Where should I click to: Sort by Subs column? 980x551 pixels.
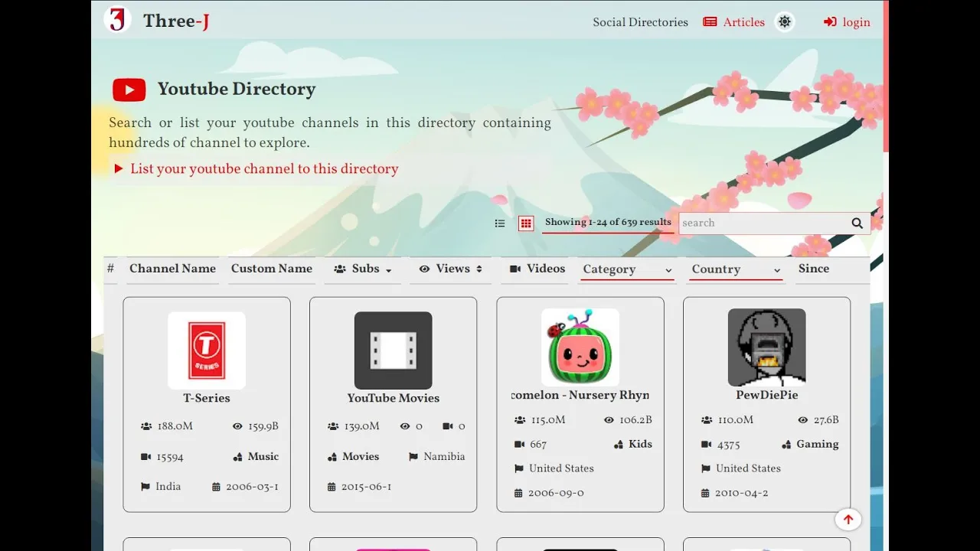(363, 269)
